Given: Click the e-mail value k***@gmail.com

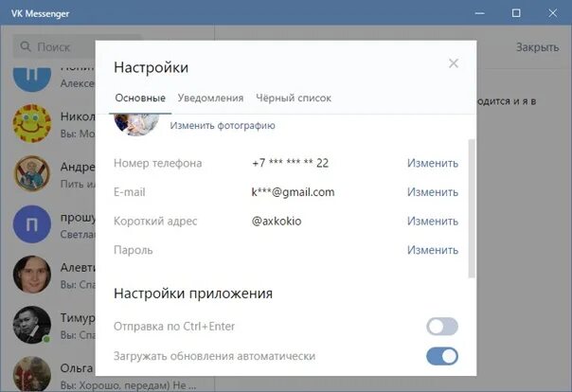Looking at the screenshot, I should click(293, 192).
